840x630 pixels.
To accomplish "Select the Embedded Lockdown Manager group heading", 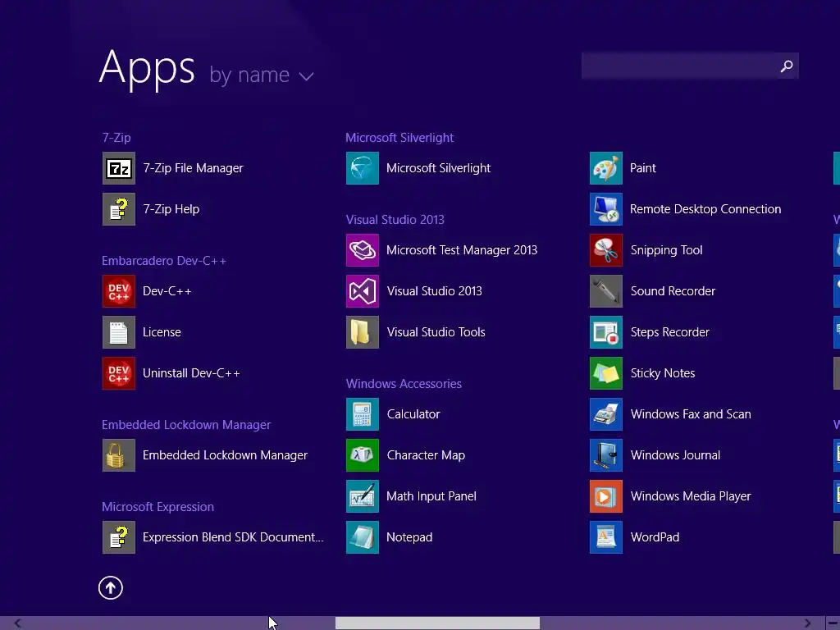I will point(186,425).
